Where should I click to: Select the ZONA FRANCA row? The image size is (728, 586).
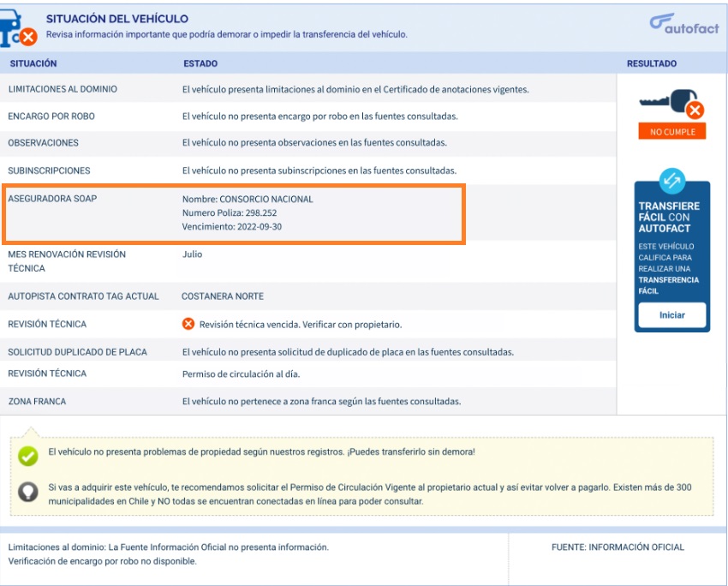tap(37, 401)
